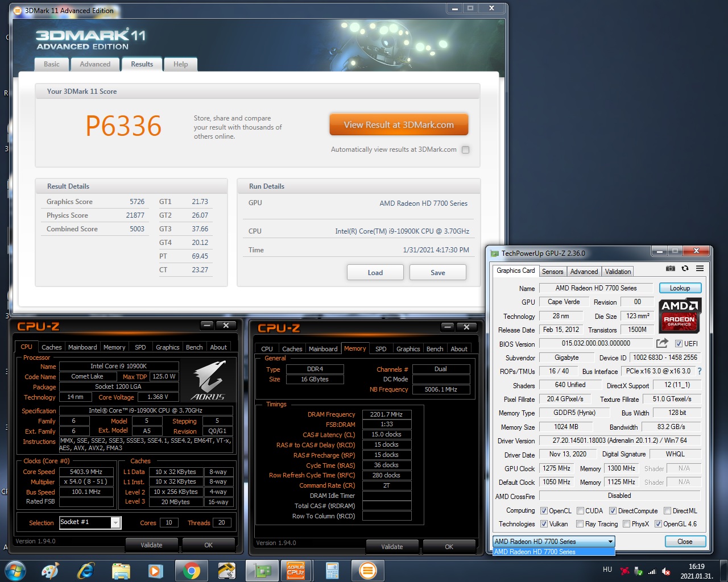Viewport: 728px width, 582px height.
Task: Open SPD tab in CPU-Z Memory window
Action: (381, 349)
